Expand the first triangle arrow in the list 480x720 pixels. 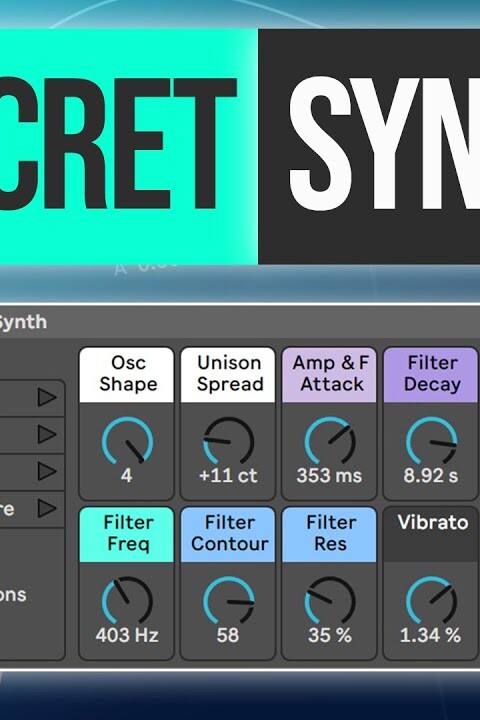click(47, 398)
